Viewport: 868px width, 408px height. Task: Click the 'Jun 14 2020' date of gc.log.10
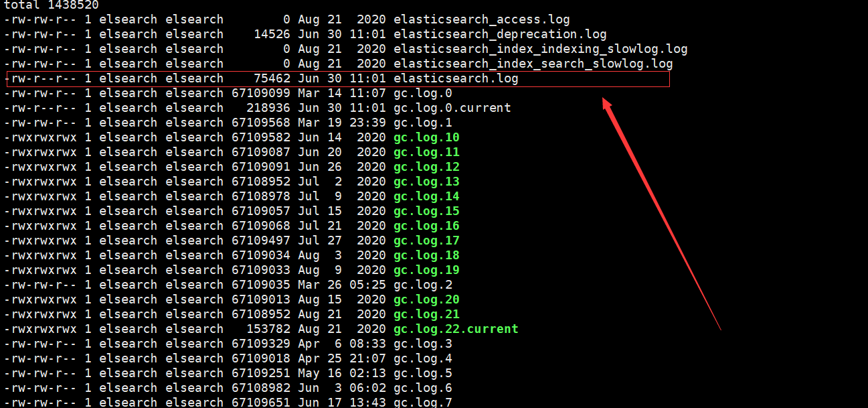click(342, 137)
